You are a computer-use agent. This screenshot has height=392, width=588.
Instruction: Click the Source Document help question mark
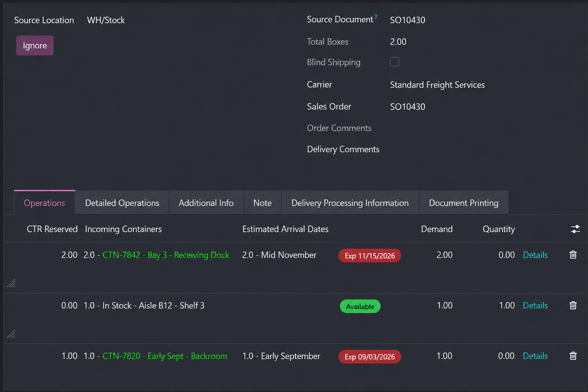[x=376, y=17]
